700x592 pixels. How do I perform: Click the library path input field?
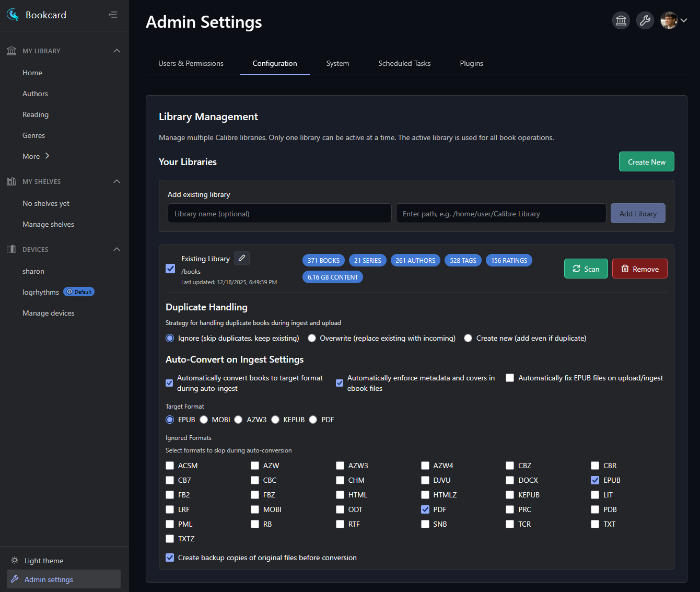point(500,214)
